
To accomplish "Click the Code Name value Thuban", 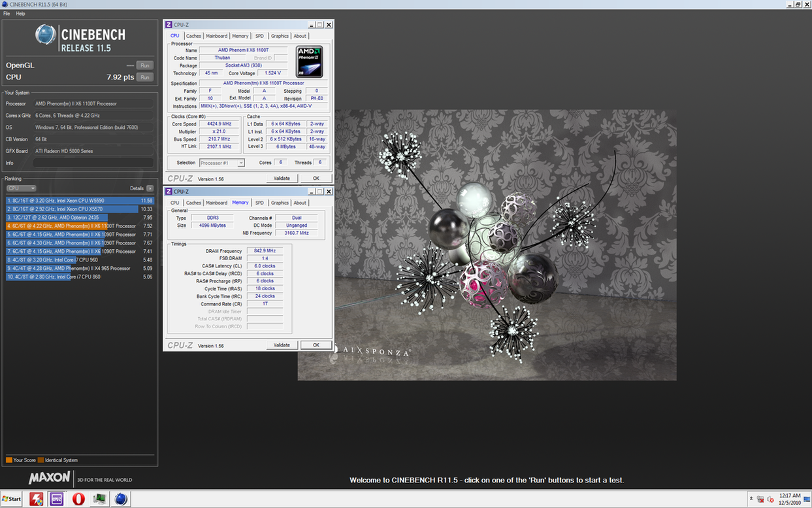I will tap(222, 58).
